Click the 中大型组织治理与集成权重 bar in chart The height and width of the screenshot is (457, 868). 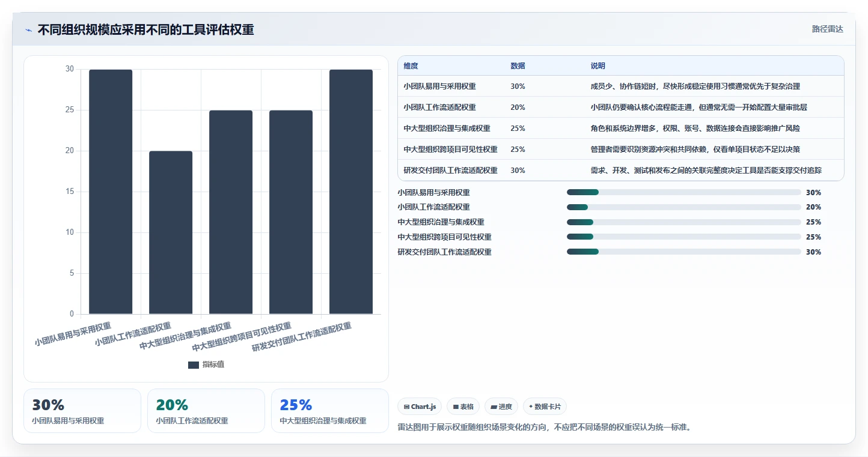pyautogui.click(x=231, y=212)
